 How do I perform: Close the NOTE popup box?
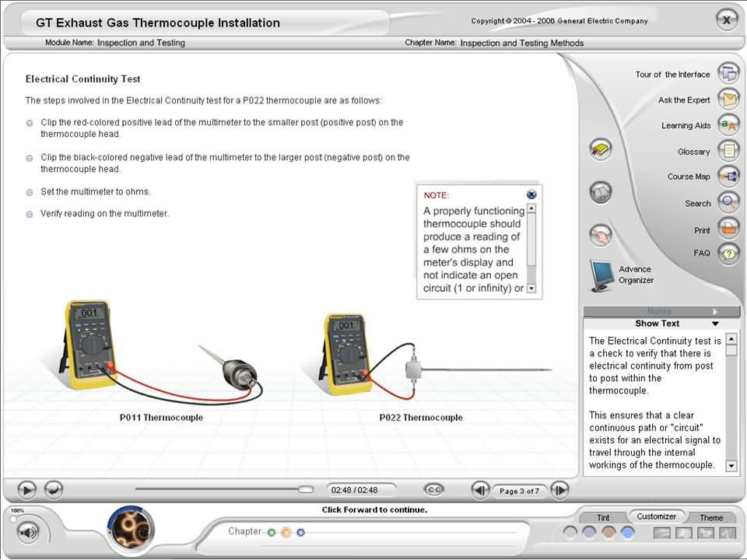click(531, 194)
